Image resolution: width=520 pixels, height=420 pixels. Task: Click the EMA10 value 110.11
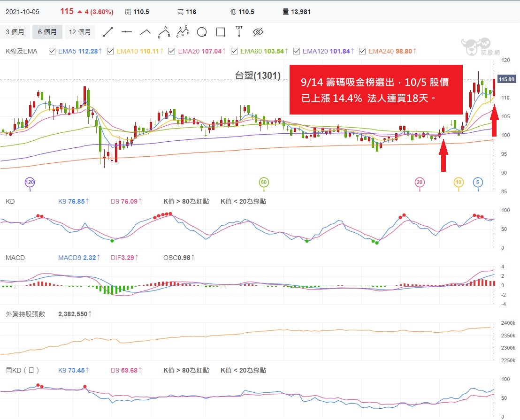coord(149,51)
